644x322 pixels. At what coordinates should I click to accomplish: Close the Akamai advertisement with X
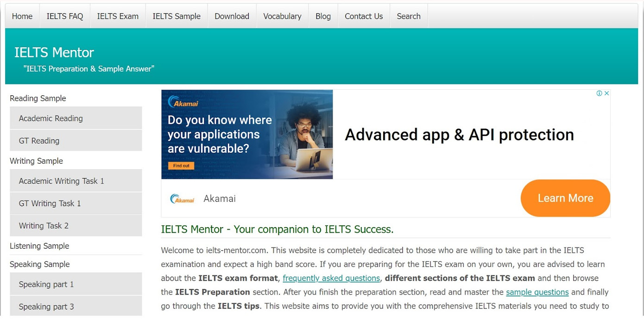(606, 93)
